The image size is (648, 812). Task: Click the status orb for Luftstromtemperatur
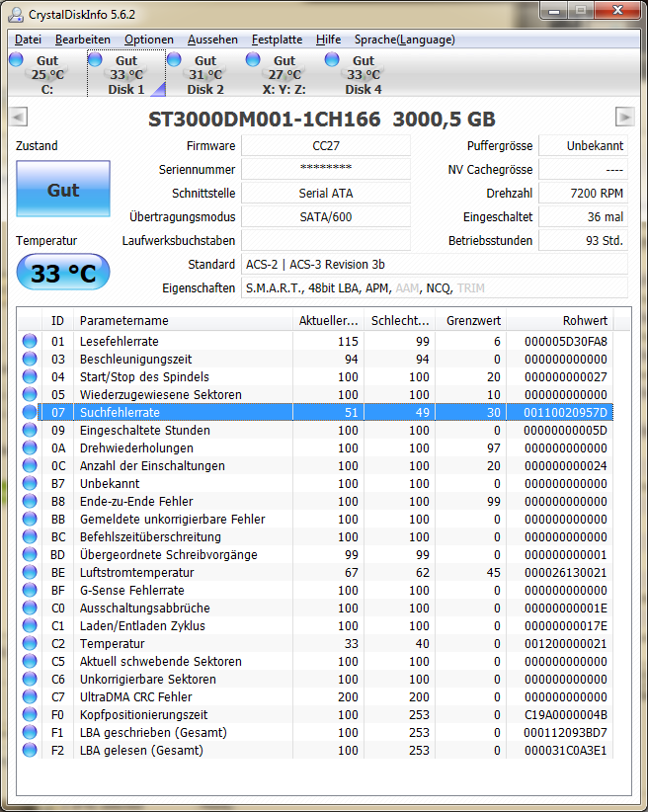click(x=30, y=572)
